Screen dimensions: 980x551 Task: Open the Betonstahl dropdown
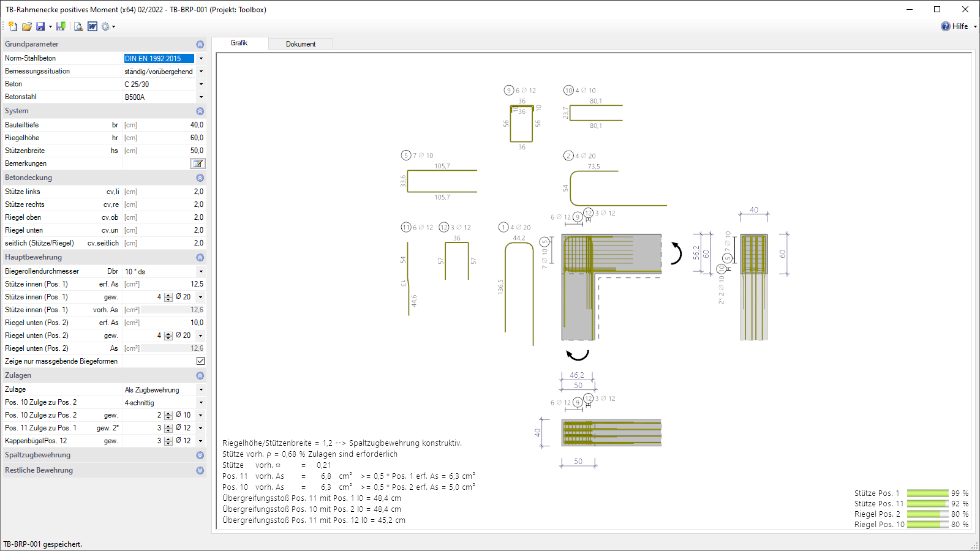point(201,97)
